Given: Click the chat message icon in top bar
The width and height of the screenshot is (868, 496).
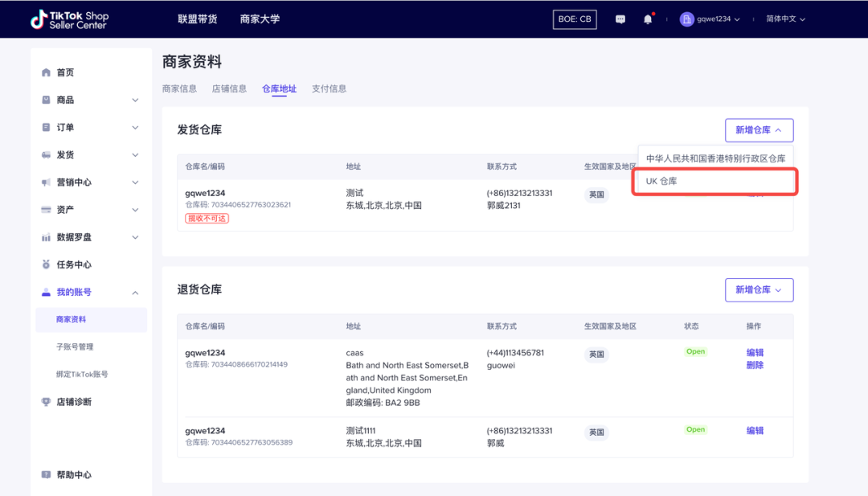Looking at the screenshot, I should coord(620,18).
